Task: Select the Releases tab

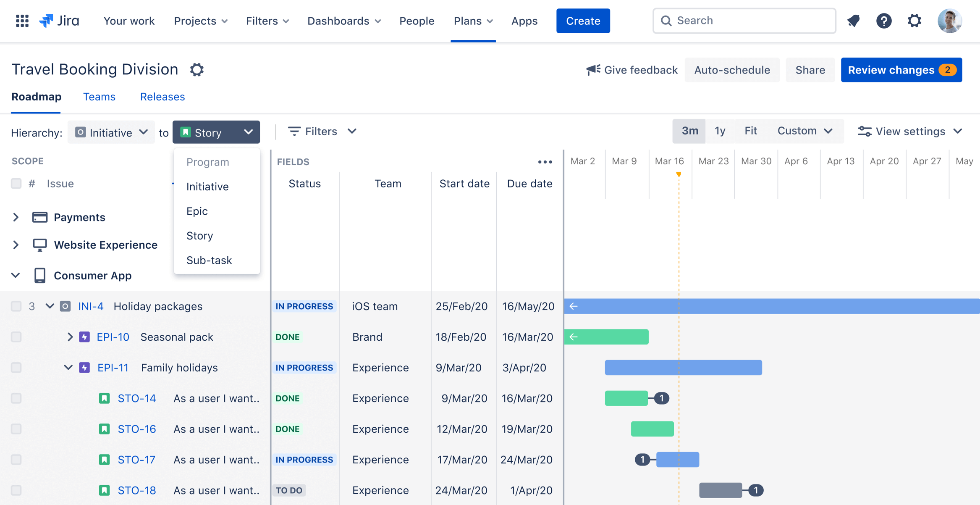Action: point(162,97)
